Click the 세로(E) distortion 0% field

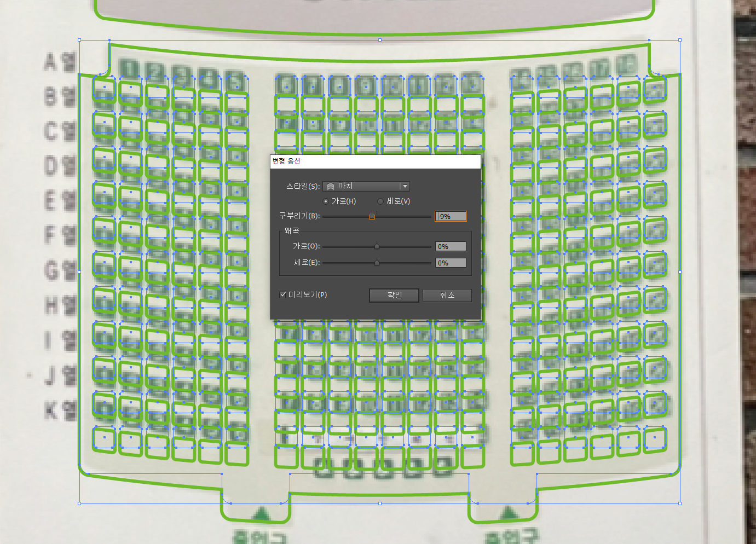451,263
